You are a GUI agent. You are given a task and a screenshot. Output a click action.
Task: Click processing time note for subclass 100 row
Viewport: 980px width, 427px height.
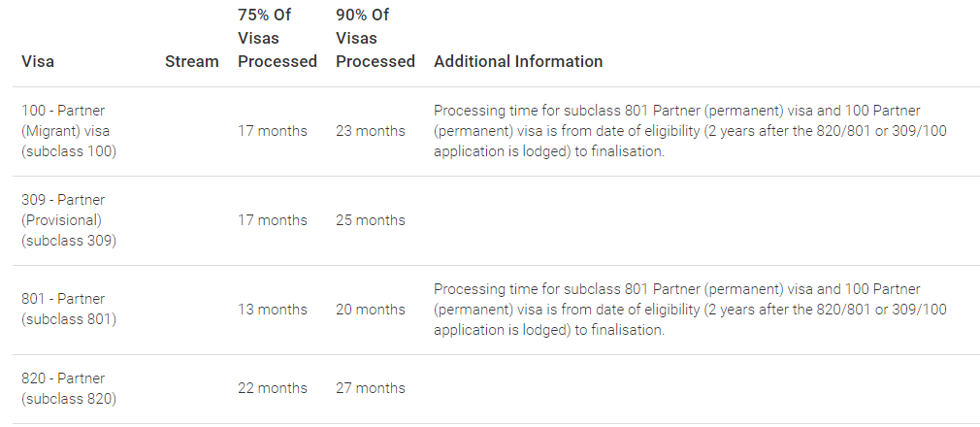click(690, 131)
